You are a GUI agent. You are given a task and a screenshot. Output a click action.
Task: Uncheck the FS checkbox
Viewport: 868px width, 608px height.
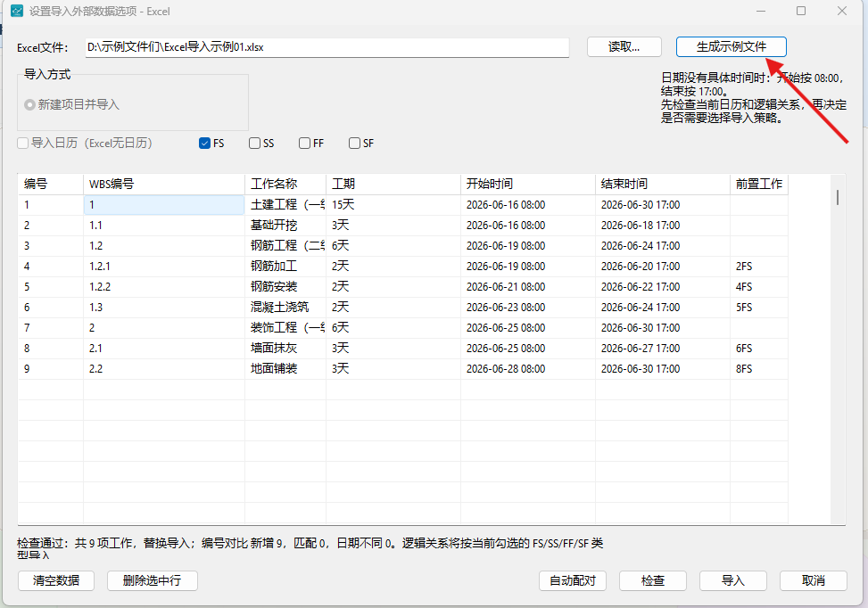tap(204, 144)
